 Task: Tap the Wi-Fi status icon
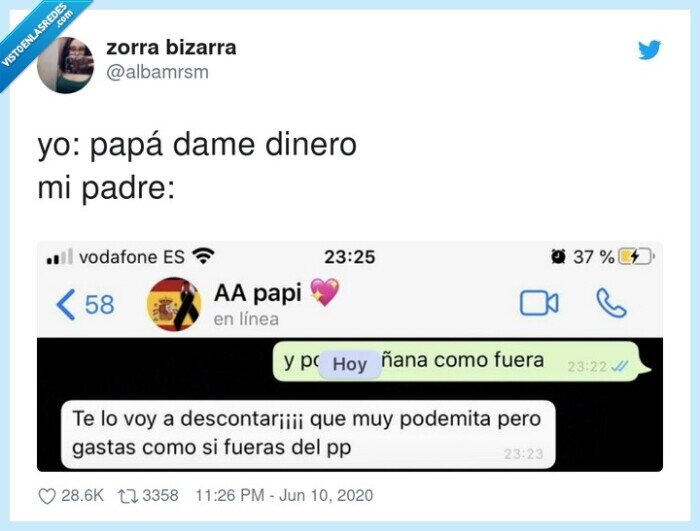pos(203,256)
